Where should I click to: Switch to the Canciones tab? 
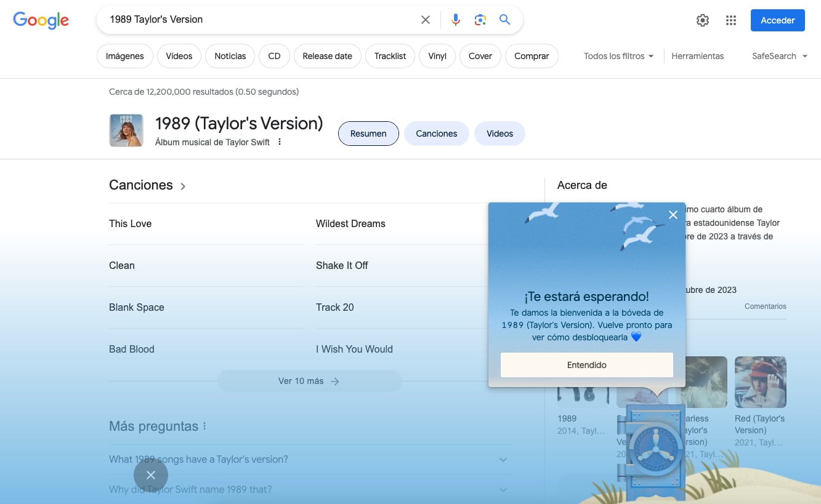click(436, 134)
